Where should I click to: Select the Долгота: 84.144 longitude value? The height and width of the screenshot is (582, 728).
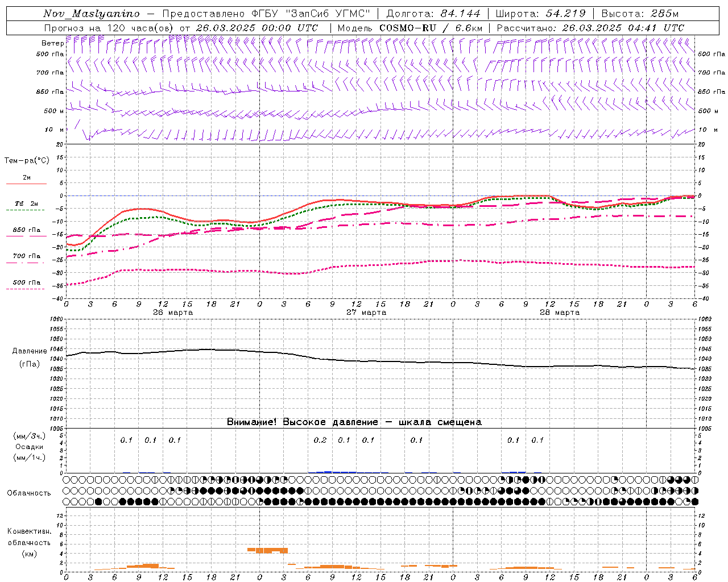(x=433, y=14)
